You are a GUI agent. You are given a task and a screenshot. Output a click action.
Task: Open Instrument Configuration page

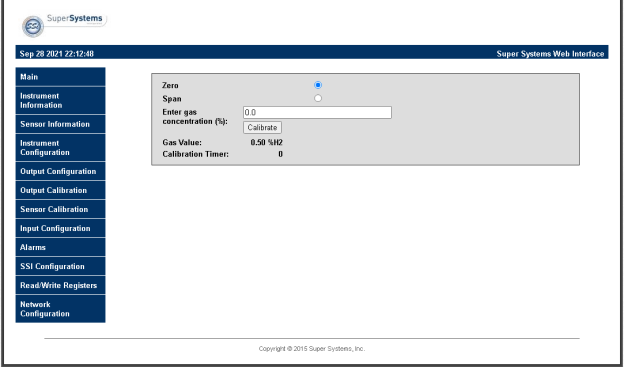(60, 148)
